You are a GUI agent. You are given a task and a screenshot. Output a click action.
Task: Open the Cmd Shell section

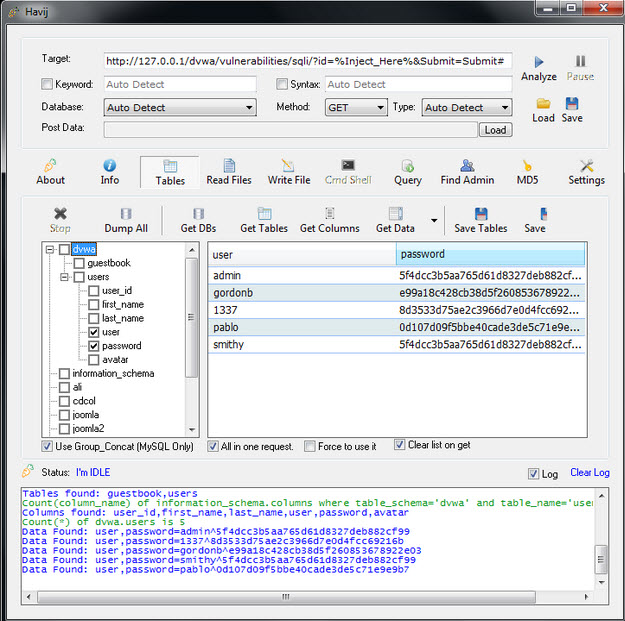[x=348, y=172]
